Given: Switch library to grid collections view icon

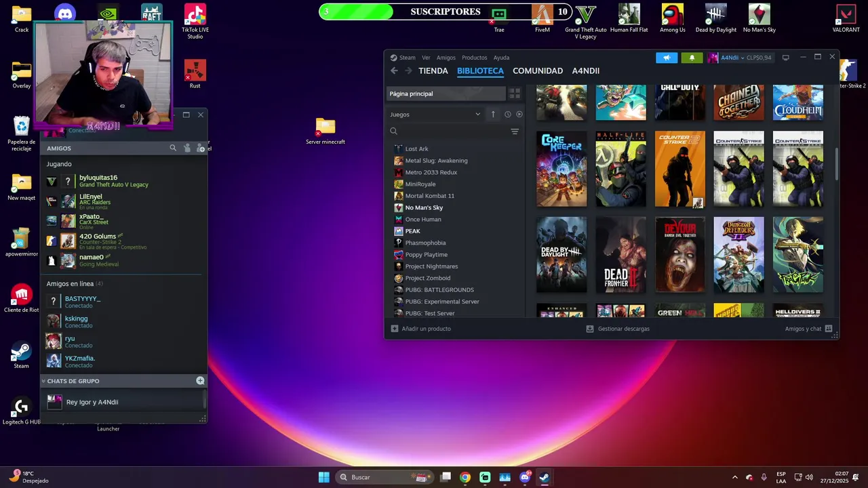Looking at the screenshot, I should point(515,94).
